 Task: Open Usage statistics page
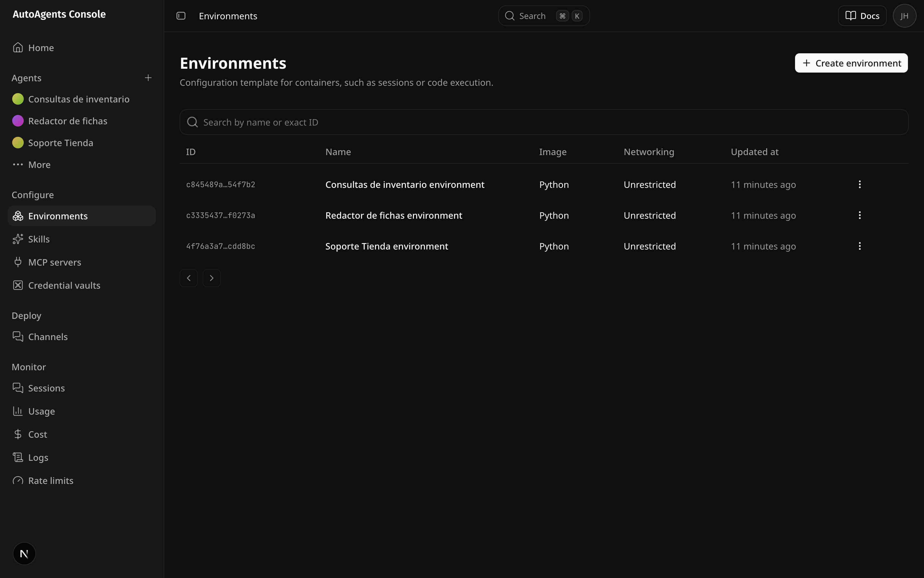(81, 411)
